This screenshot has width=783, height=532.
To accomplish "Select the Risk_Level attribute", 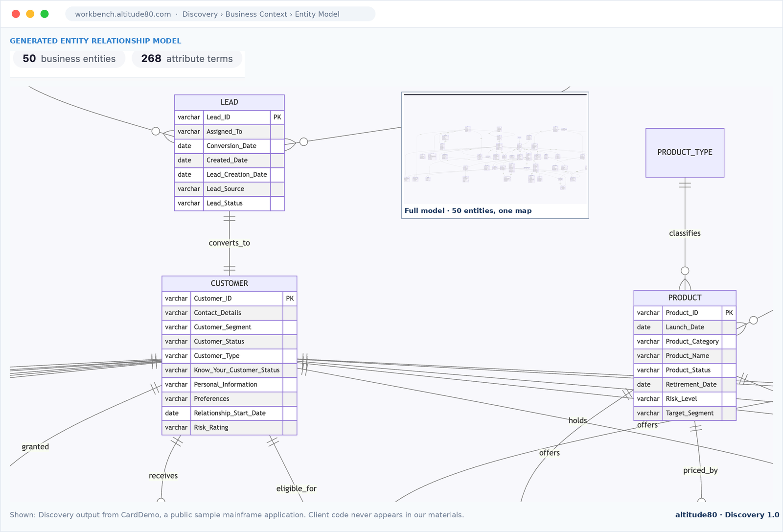I will click(685, 399).
